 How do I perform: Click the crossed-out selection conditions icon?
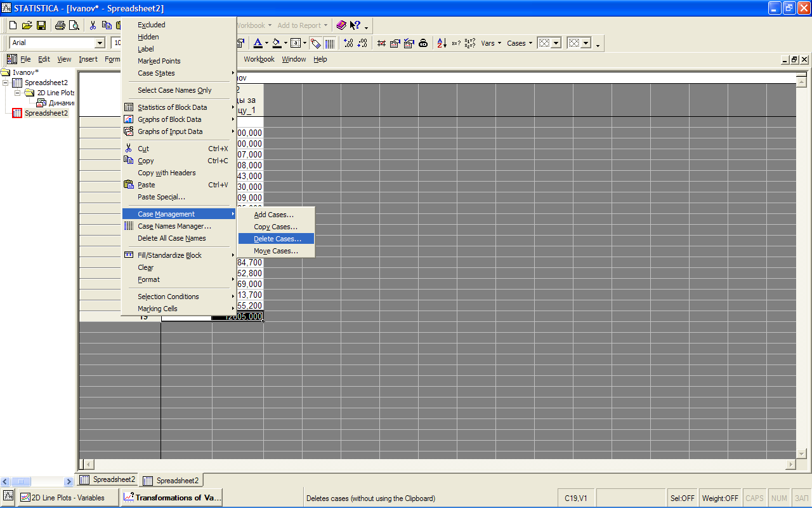click(x=381, y=43)
